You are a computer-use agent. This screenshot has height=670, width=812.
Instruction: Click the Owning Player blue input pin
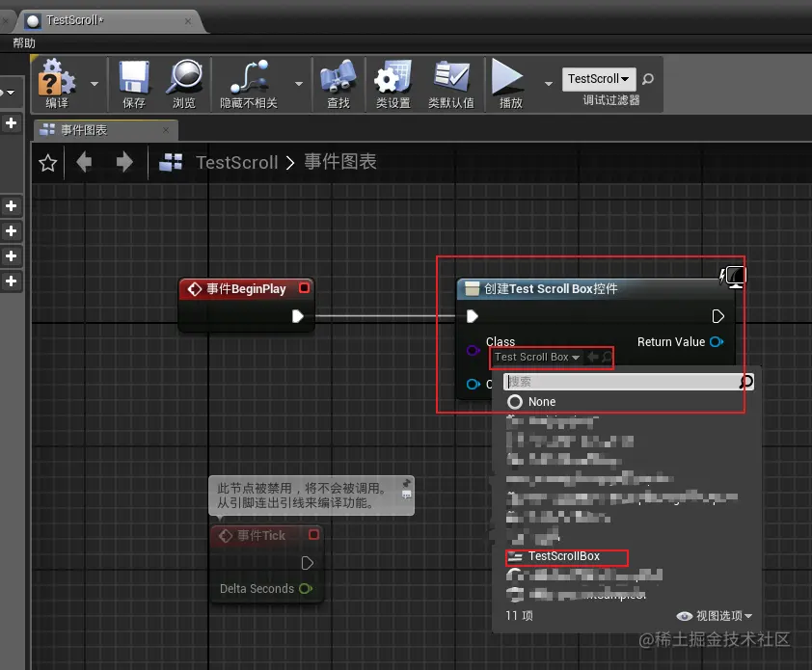[x=473, y=385]
